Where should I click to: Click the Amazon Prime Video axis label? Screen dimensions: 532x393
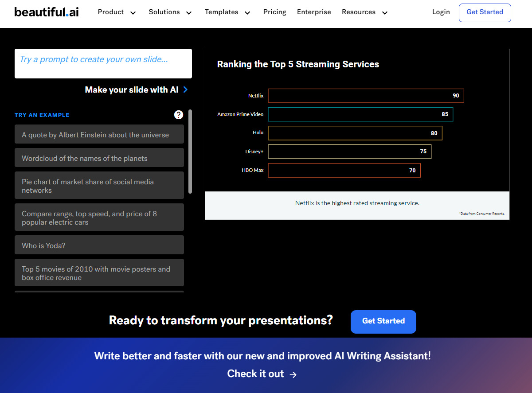click(x=240, y=114)
